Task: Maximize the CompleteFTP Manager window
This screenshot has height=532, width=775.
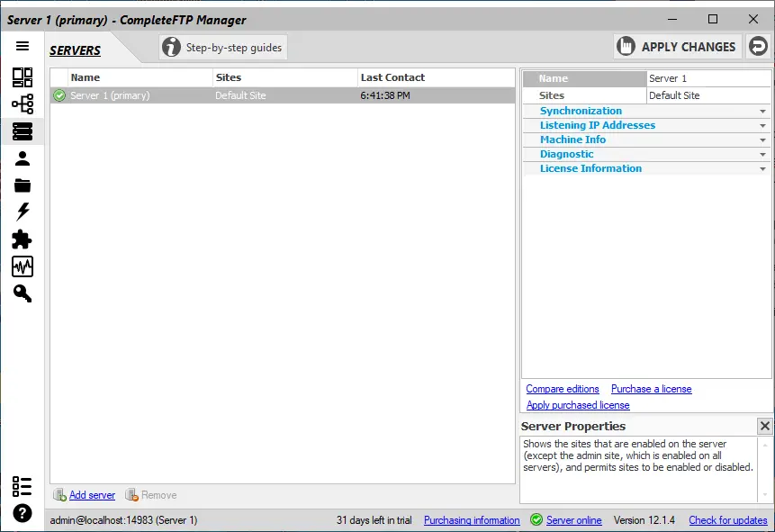Action: click(x=713, y=19)
